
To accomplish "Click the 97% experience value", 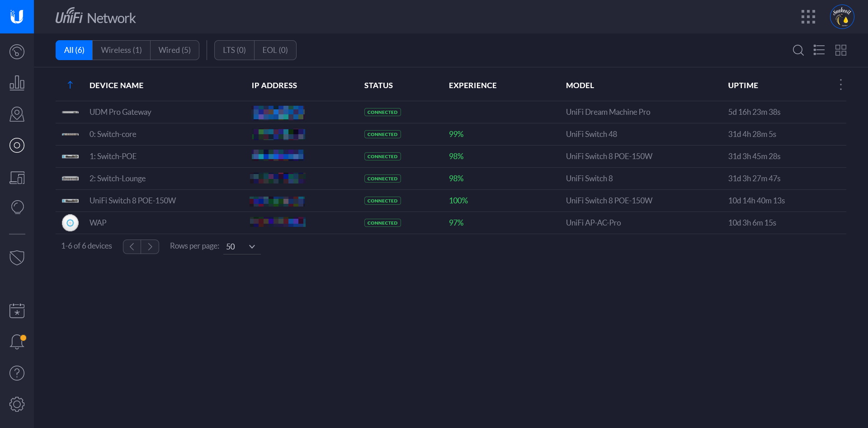I will point(456,223).
